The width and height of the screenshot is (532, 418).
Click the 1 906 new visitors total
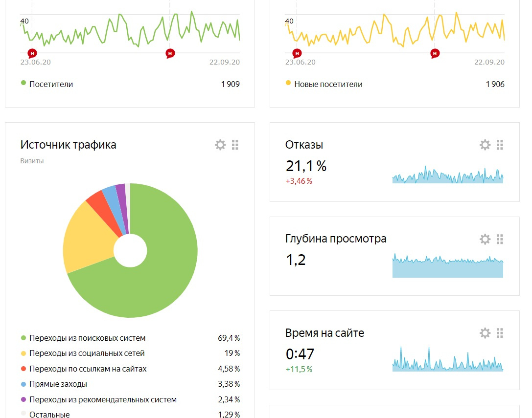[x=495, y=84]
